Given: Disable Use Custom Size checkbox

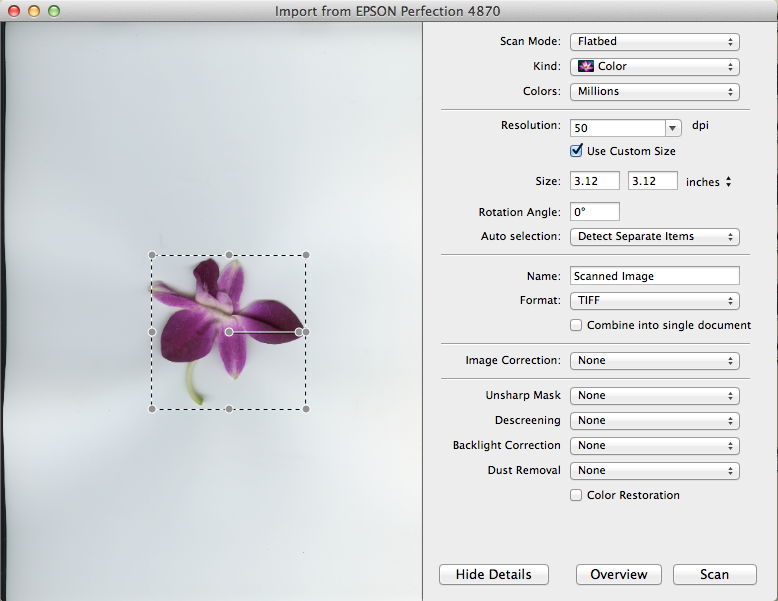Looking at the screenshot, I should [x=576, y=151].
